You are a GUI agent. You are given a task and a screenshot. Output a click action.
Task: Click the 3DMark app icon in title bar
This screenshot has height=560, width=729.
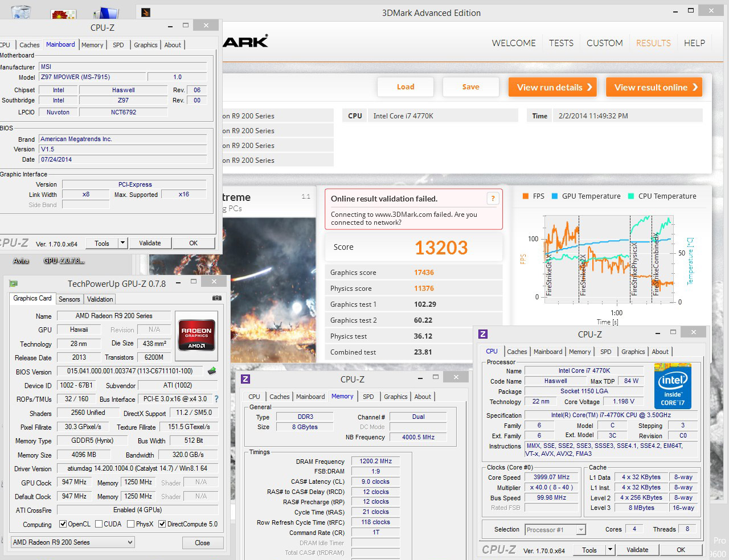146,12
